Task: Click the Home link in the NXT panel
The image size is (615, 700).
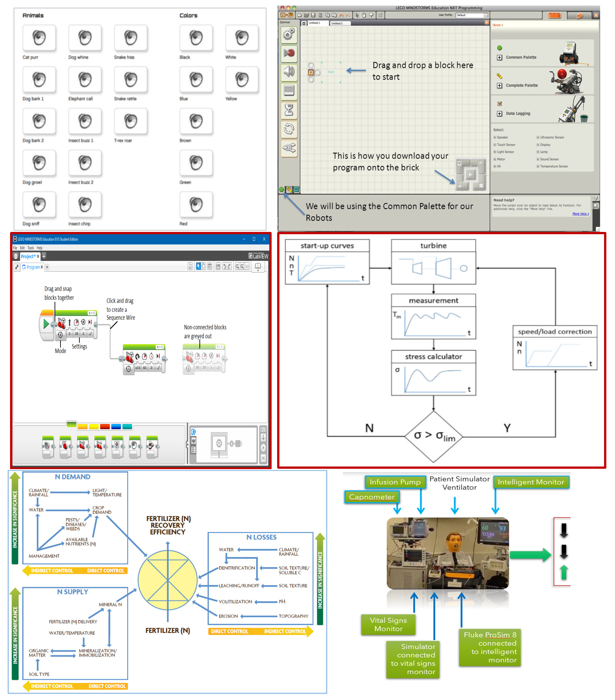Action: pos(497,25)
